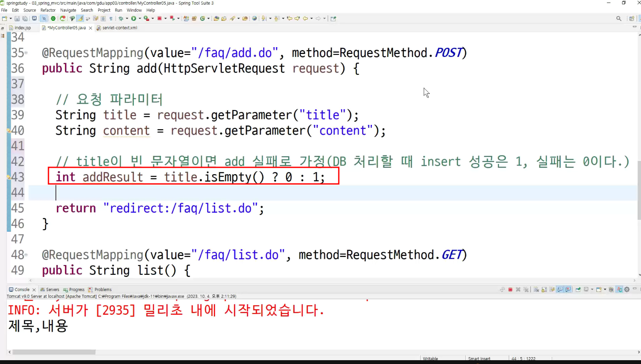Click the Debug bug icon
Screen dimensions: 641x364
coord(121,18)
